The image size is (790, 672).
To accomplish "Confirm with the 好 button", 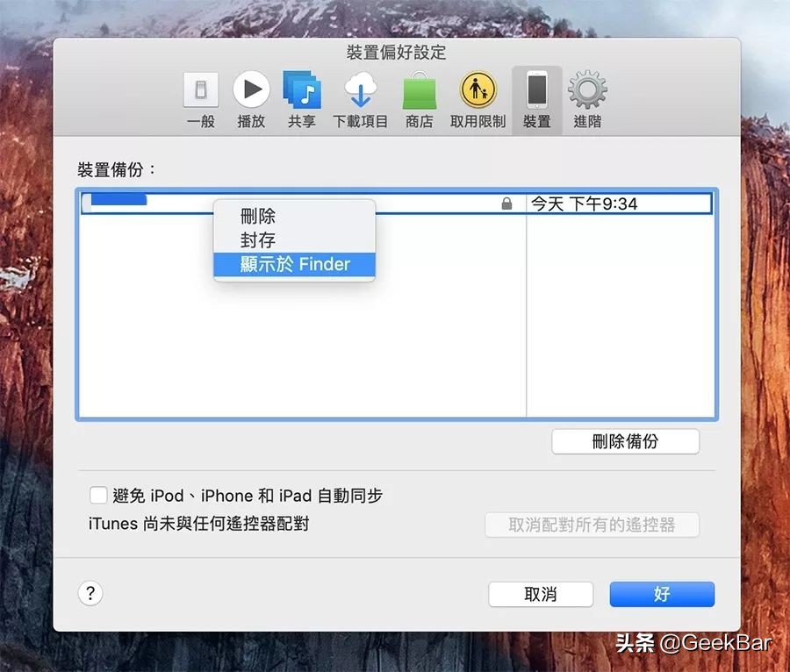I will pyautogui.click(x=662, y=594).
